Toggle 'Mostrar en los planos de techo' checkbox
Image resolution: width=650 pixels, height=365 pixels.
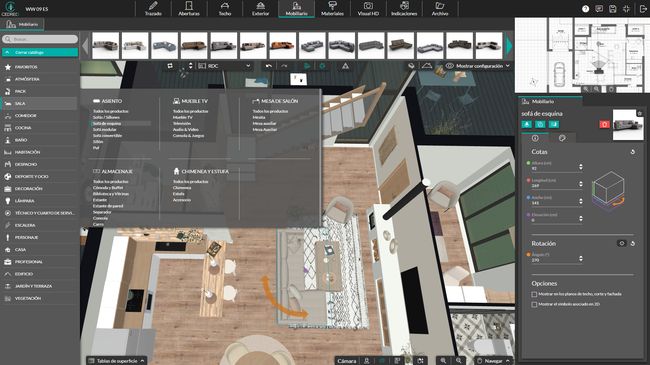coord(534,294)
